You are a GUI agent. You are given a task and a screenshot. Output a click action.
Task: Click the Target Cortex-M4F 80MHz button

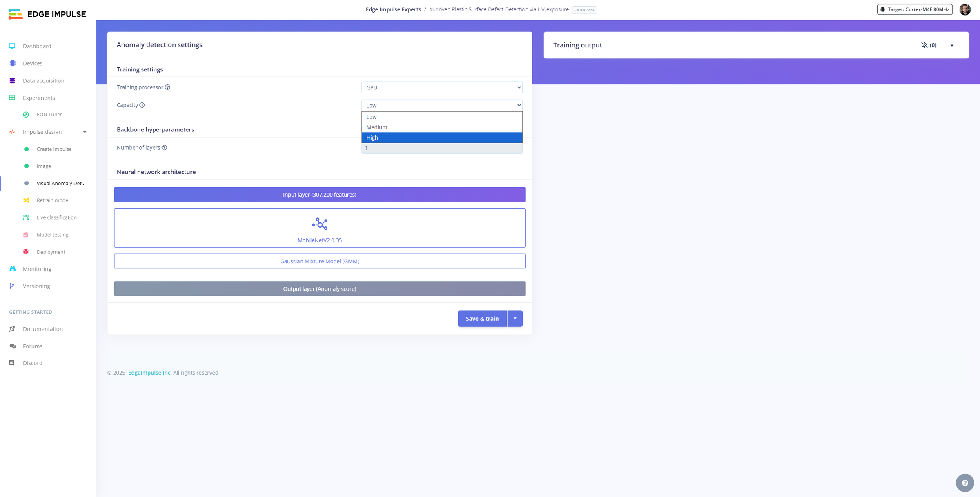pyautogui.click(x=915, y=9)
